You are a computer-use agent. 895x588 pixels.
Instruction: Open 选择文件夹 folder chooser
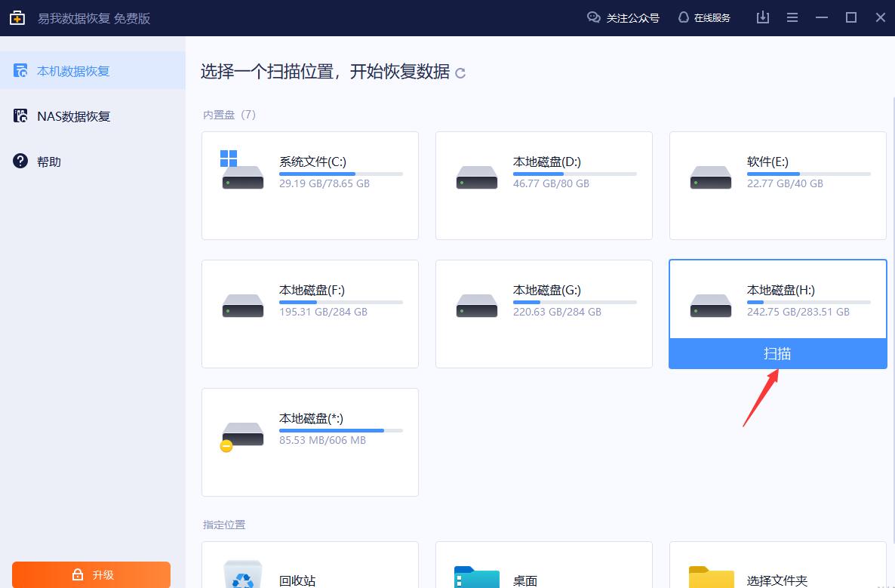click(x=711, y=577)
